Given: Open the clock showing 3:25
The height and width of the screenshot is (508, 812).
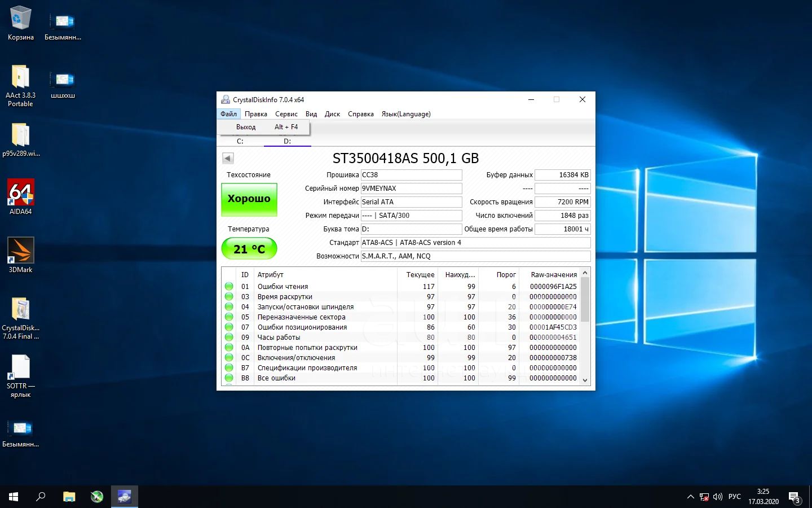Looking at the screenshot, I should 763,497.
